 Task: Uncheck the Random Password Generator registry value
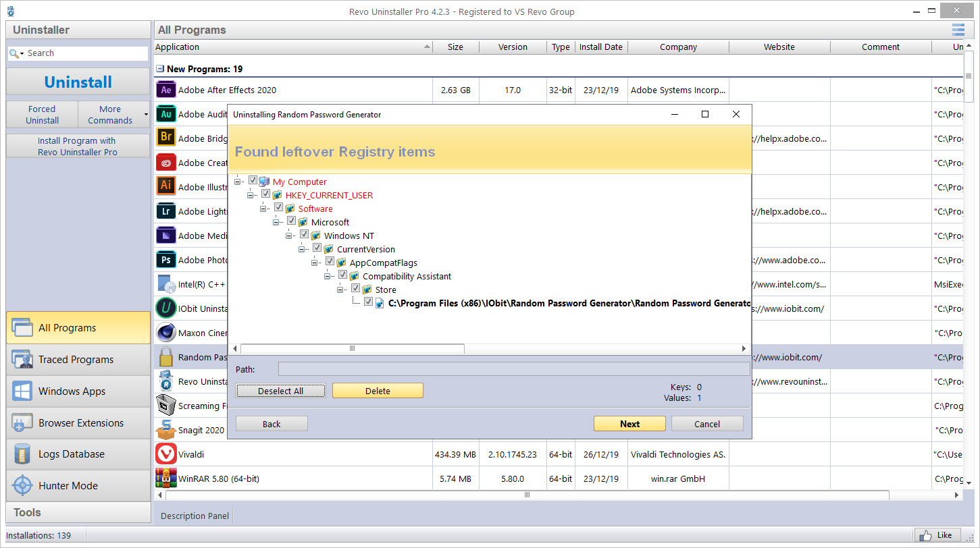(x=369, y=302)
